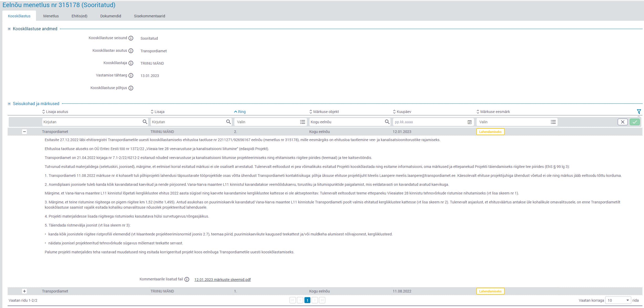Collapse the Kooskõlastuse andmed section
644x308 pixels.
[x=9, y=29]
